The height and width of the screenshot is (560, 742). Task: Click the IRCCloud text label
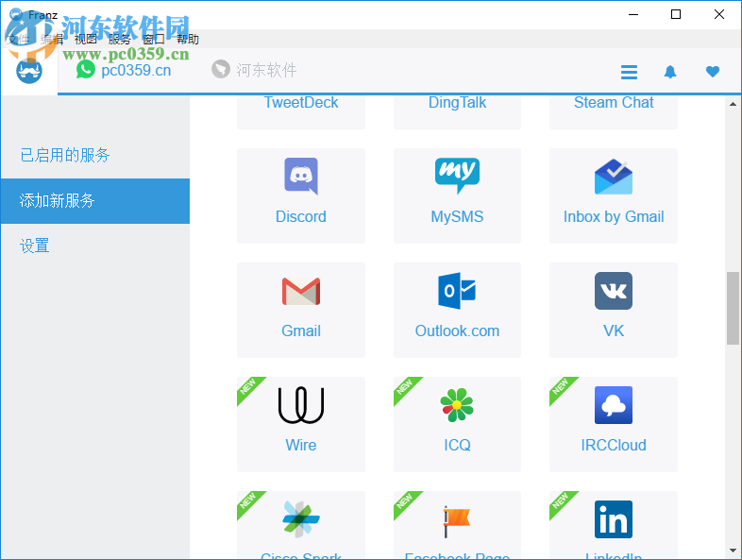[614, 445]
